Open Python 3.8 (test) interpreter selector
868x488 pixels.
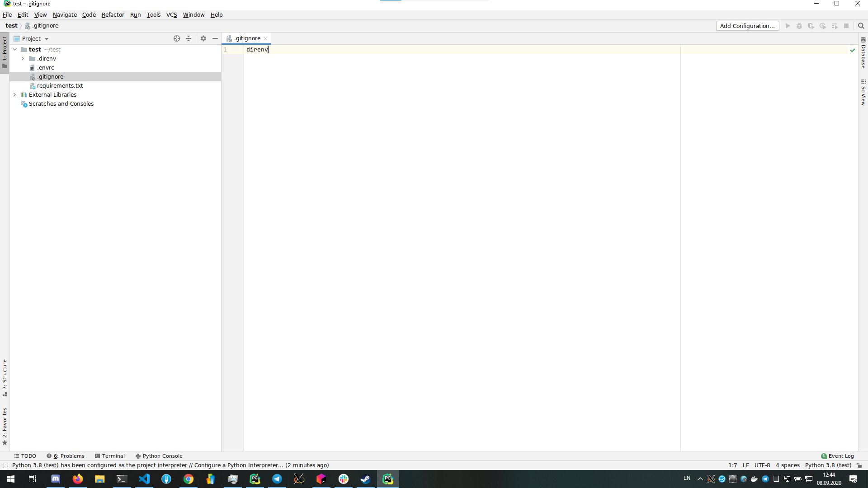[828, 465]
